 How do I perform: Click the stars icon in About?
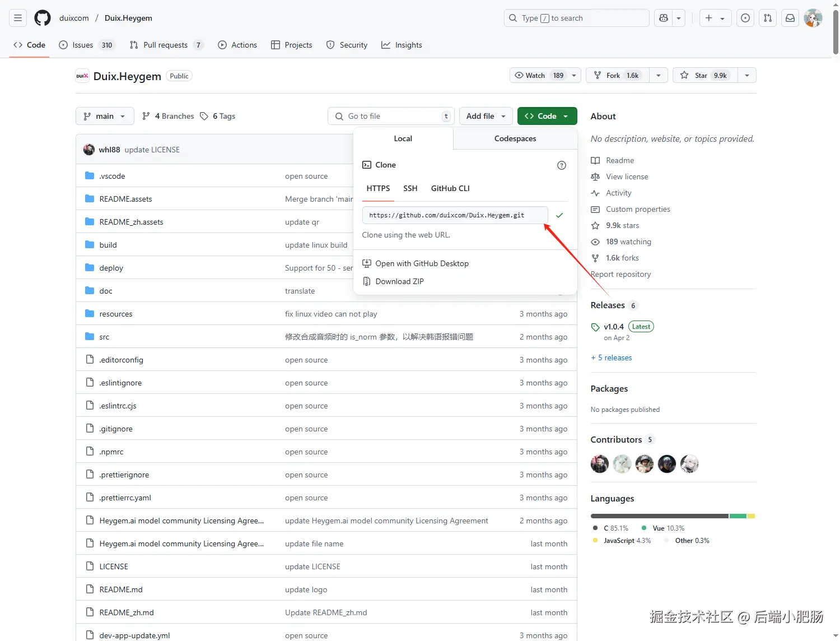click(x=595, y=225)
